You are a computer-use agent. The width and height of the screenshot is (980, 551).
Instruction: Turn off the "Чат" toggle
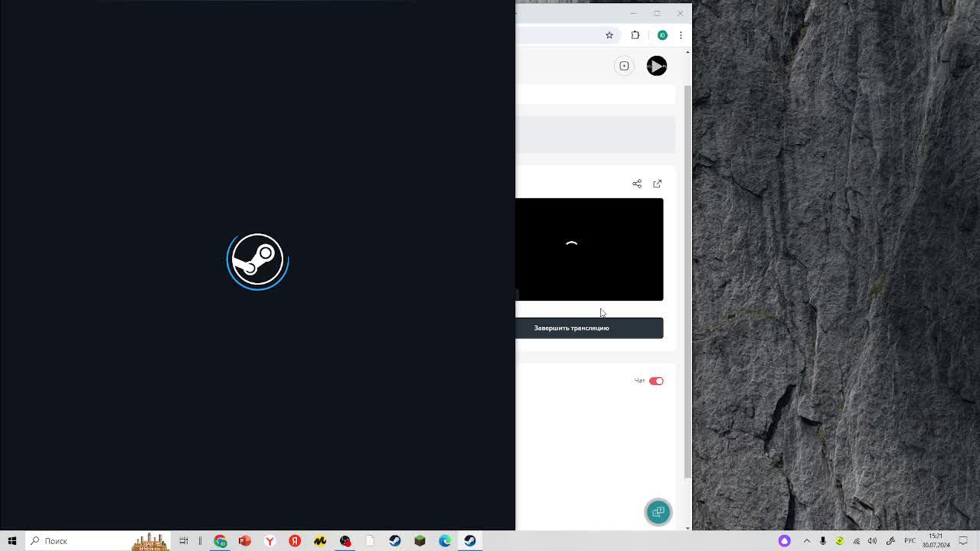[x=656, y=381]
